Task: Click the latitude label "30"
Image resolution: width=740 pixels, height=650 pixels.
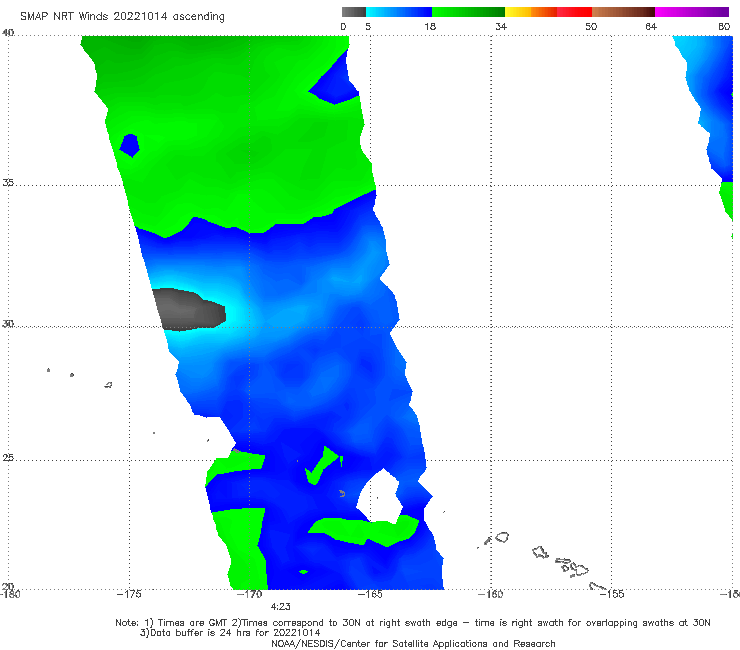Action: (8, 324)
